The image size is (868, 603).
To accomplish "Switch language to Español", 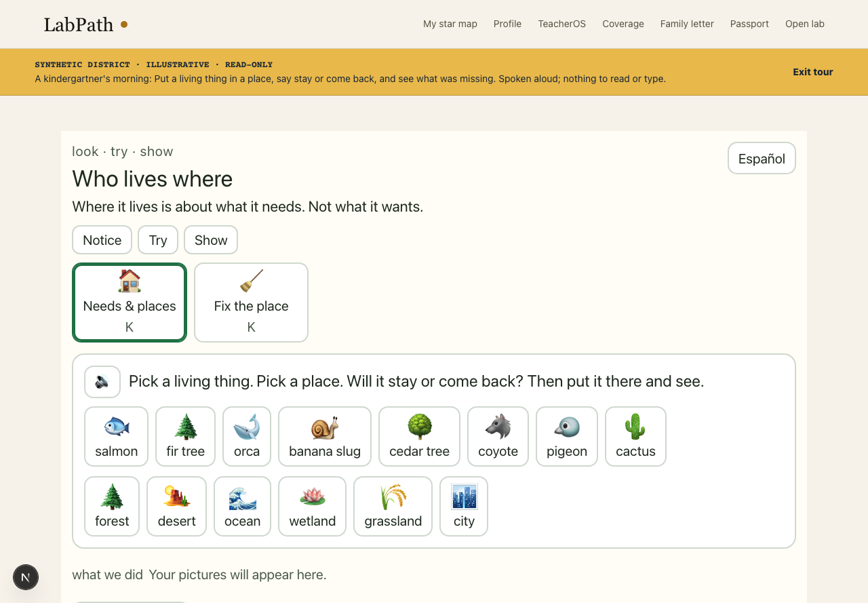I will (762, 158).
